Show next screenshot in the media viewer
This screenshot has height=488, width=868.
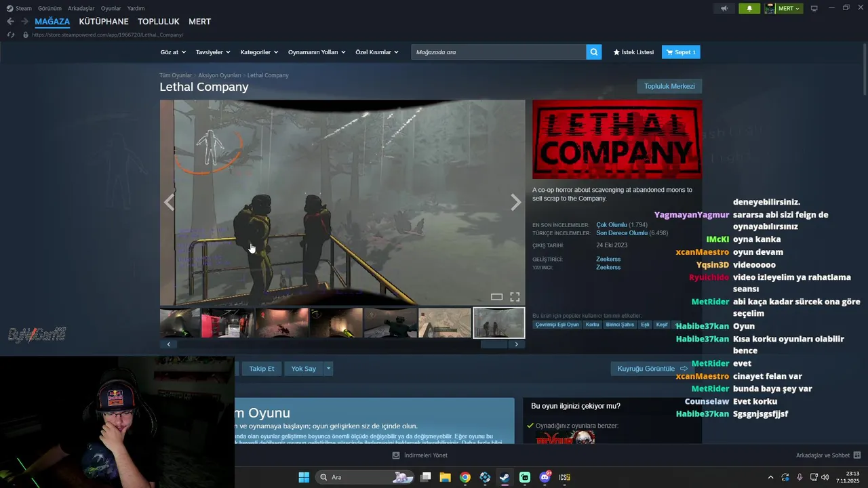(516, 202)
